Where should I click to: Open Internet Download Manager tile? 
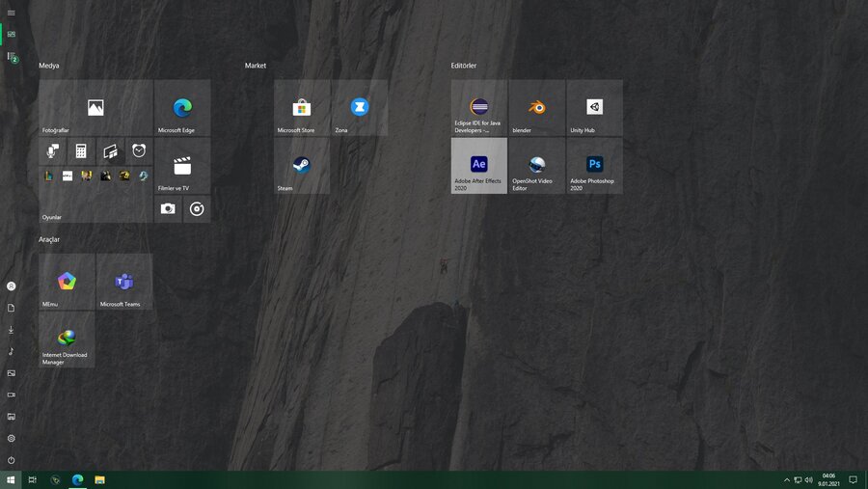[x=67, y=339]
